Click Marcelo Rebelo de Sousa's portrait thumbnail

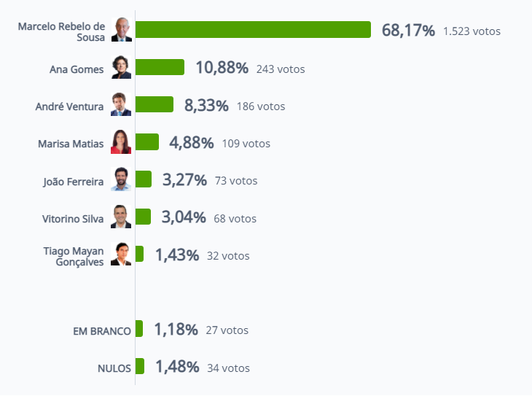(x=122, y=30)
